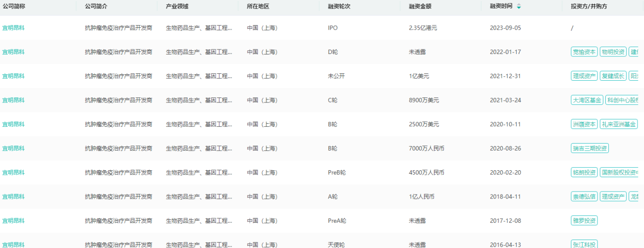Click the date 2018-04-11
This screenshot has height=248, width=644.
click(x=505, y=197)
